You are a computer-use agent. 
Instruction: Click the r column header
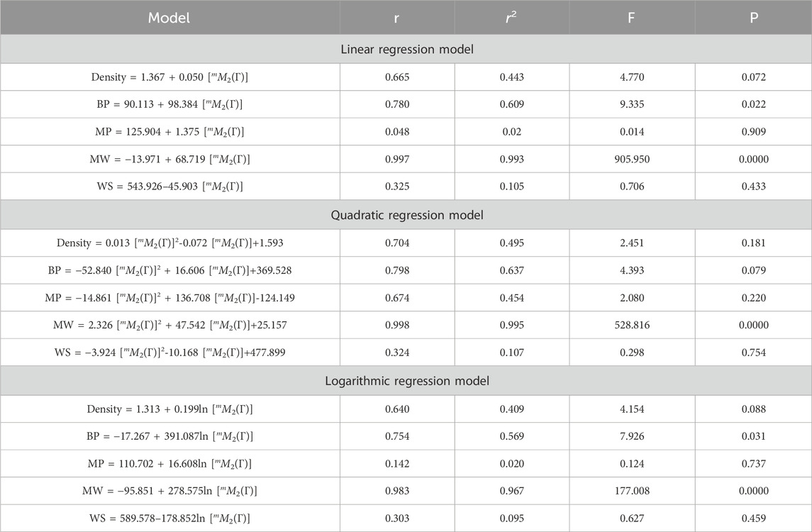click(396, 18)
